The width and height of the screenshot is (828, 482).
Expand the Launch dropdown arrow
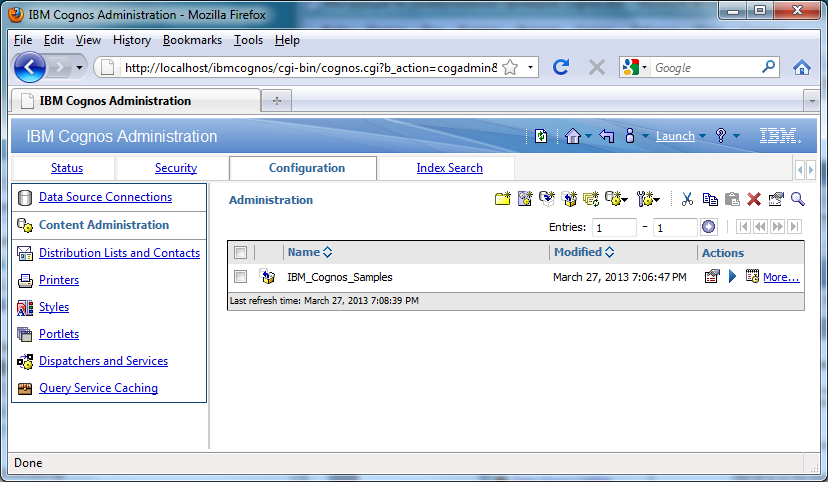(702, 137)
